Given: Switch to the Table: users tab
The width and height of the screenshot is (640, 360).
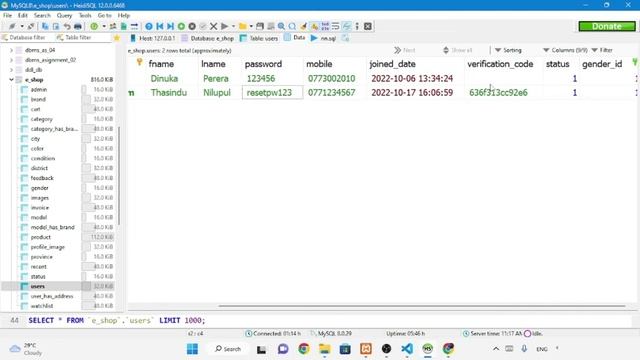Looking at the screenshot, I should click(259, 38).
